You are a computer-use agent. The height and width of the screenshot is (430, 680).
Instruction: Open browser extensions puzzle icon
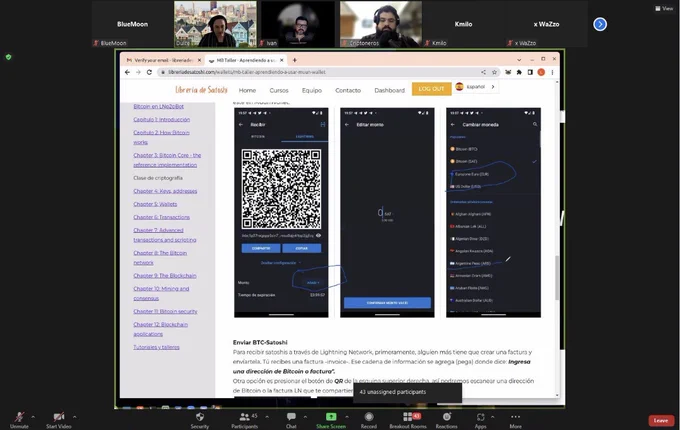[x=519, y=72]
